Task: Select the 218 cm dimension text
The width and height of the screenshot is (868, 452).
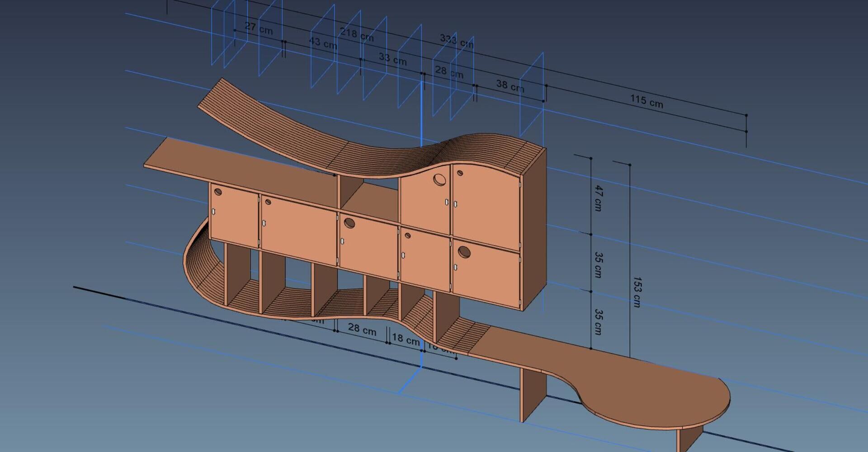Action: coord(357,34)
